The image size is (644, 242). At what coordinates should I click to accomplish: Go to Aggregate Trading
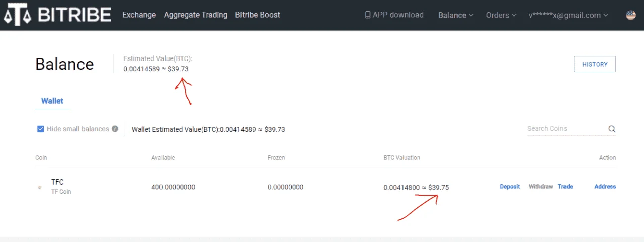tap(196, 15)
